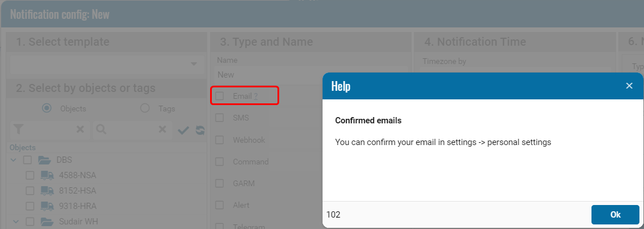Tick the SMS checkbox
This screenshot has height=229, width=644.
pyautogui.click(x=220, y=118)
